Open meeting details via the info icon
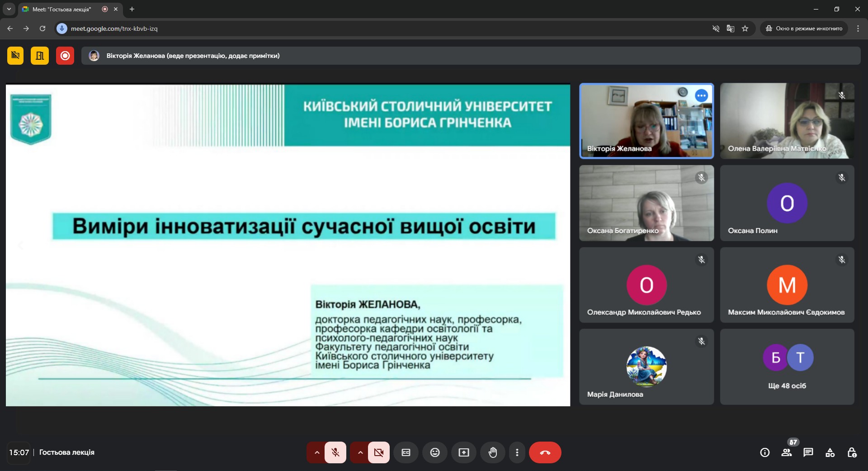Image resolution: width=868 pixels, height=471 pixels. (x=764, y=452)
